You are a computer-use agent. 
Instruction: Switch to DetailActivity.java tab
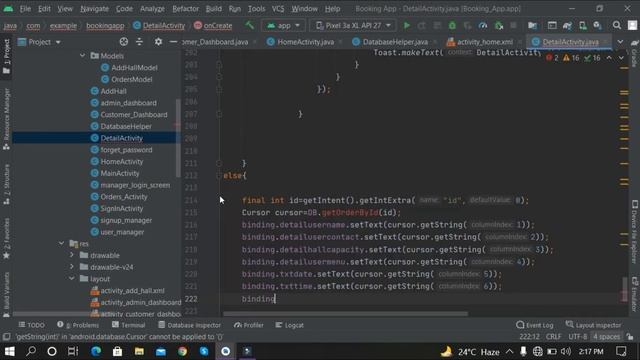click(x=570, y=42)
